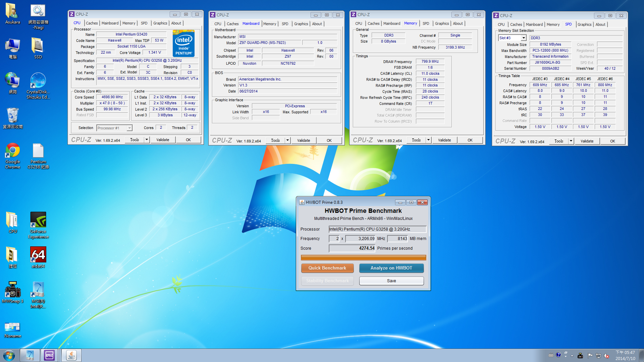Start the Quick Benchmark in HWBOT Prime
The width and height of the screenshot is (644, 362).
(327, 268)
